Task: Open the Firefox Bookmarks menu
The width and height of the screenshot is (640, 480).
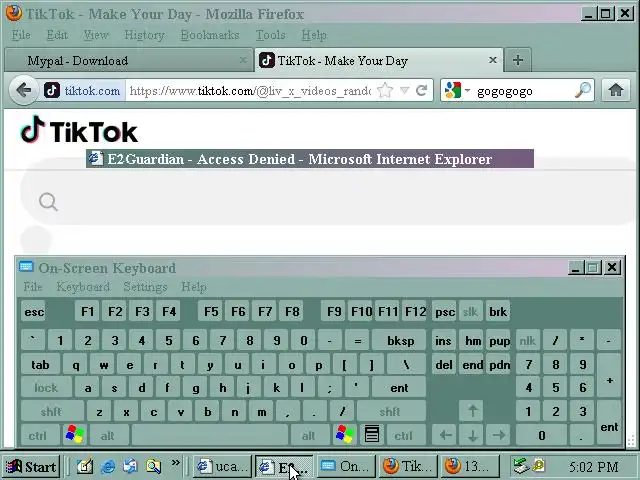Action: 210,35
